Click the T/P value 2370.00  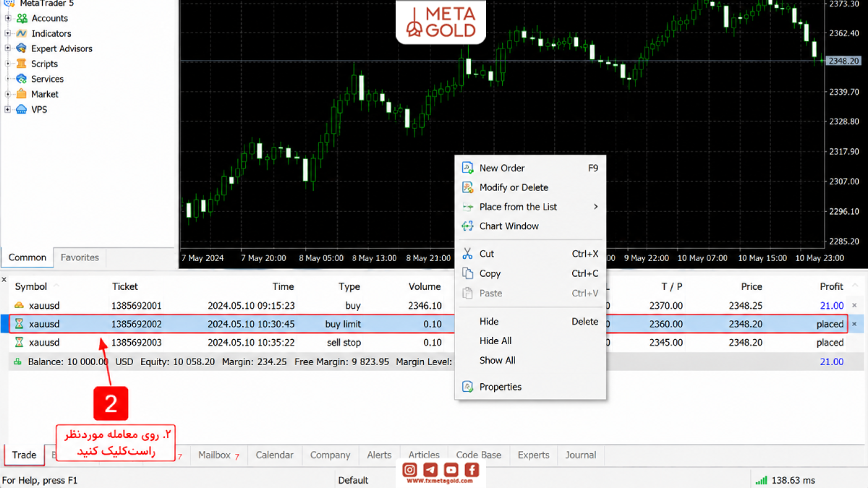[666, 306]
